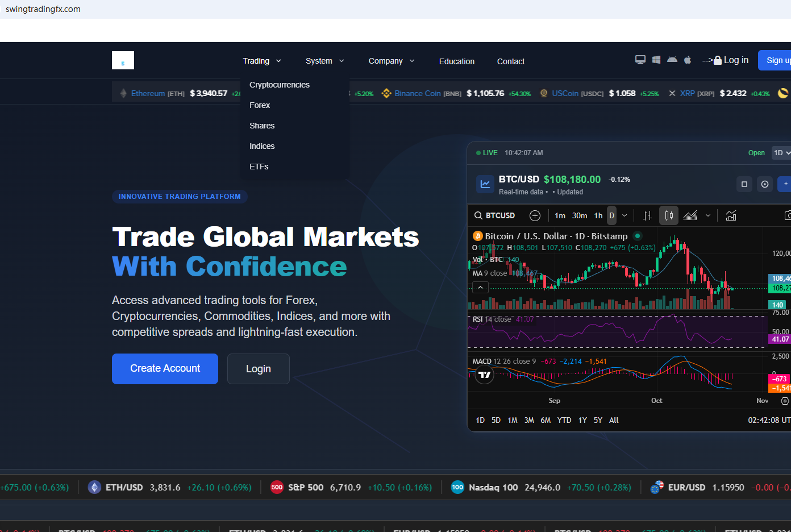This screenshot has width=791, height=532.
Task: Set chart range to 5Y
Action: coord(598,420)
